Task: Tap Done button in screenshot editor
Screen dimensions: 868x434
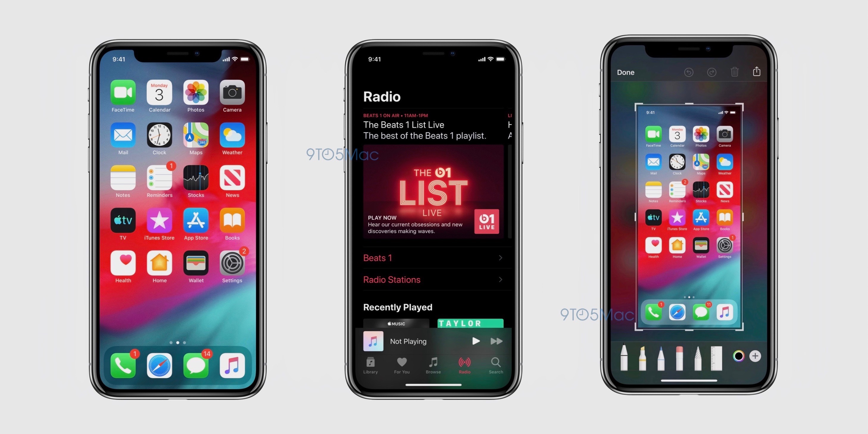Action: [x=623, y=73]
